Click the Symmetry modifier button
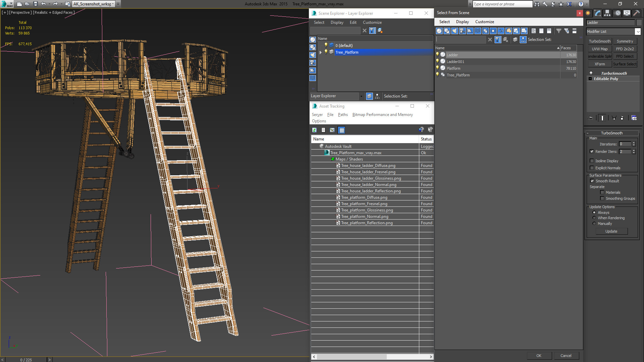644x362 pixels. pyautogui.click(x=625, y=41)
